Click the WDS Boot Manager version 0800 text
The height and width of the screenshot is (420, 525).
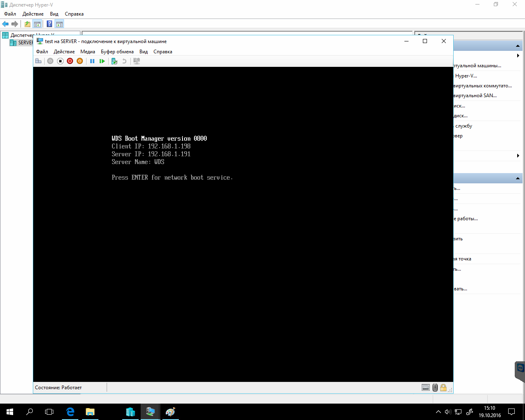(x=159, y=139)
